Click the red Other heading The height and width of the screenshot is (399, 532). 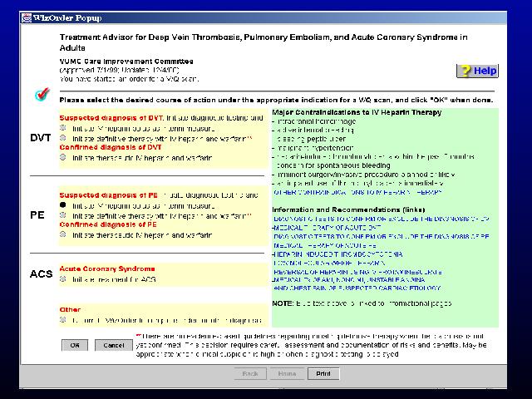(70, 309)
